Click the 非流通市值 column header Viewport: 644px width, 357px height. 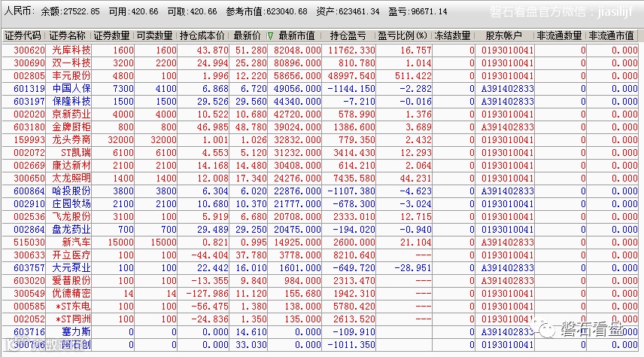tap(612, 36)
